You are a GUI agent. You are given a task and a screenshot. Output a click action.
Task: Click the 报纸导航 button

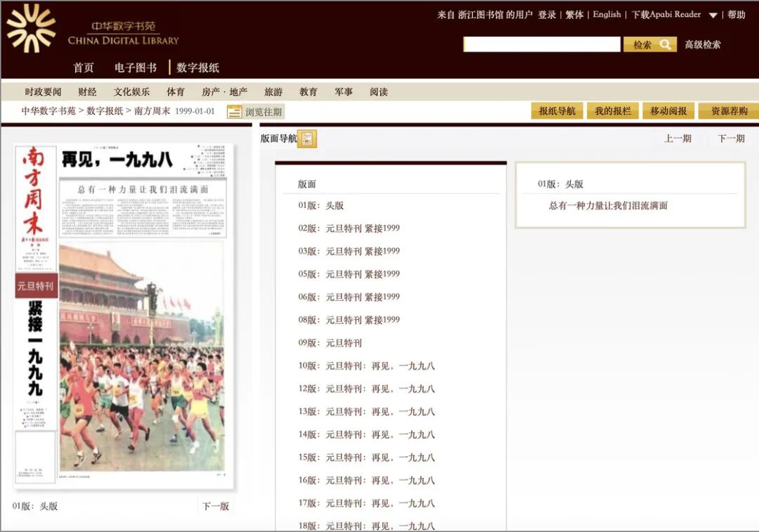557,111
